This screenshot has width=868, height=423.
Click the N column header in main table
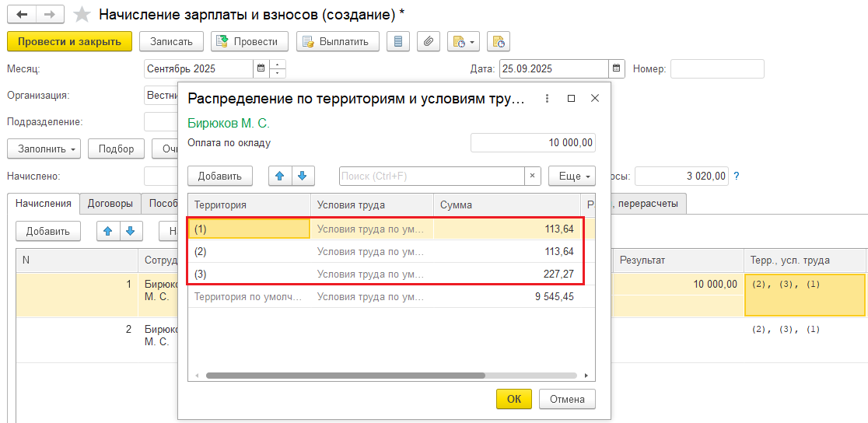pyautogui.click(x=77, y=260)
